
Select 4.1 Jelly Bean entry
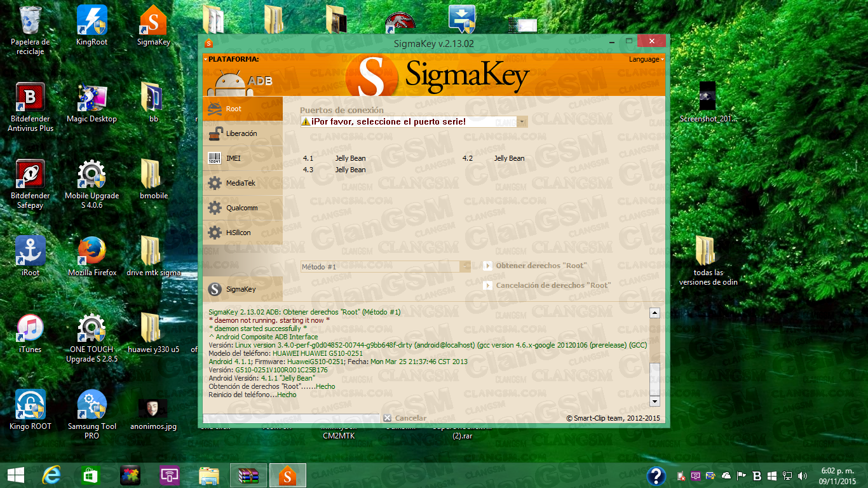click(x=334, y=158)
